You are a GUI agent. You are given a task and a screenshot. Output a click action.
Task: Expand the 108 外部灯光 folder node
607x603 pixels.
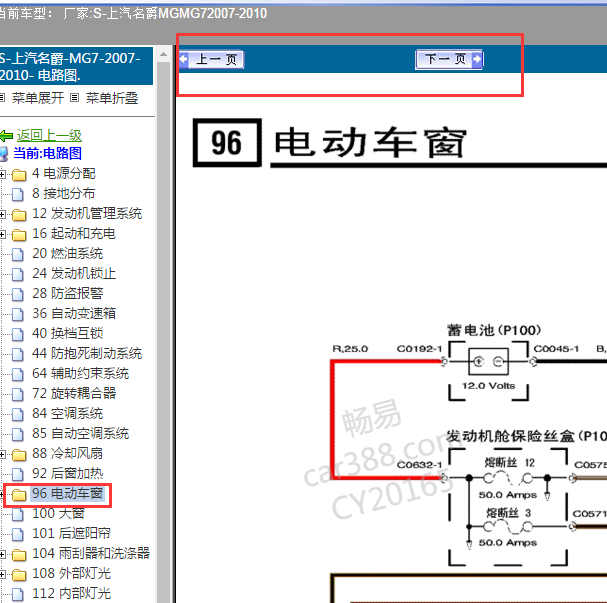(x=2, y=574)
